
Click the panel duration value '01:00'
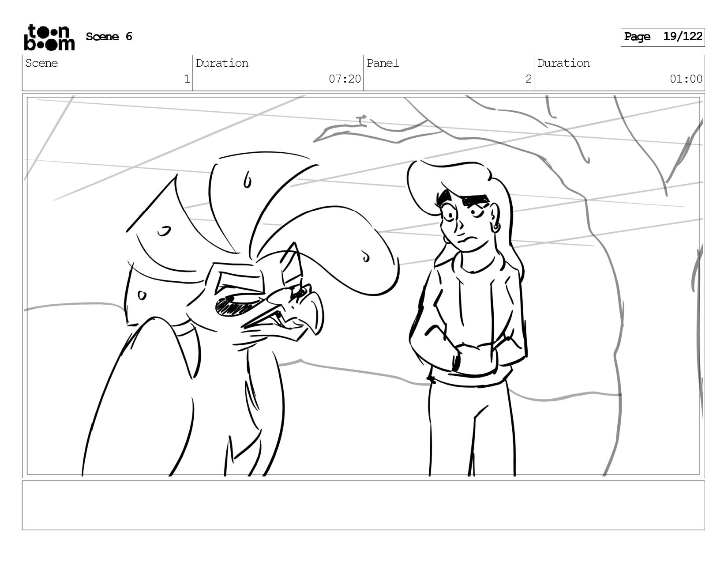point(686,79)
